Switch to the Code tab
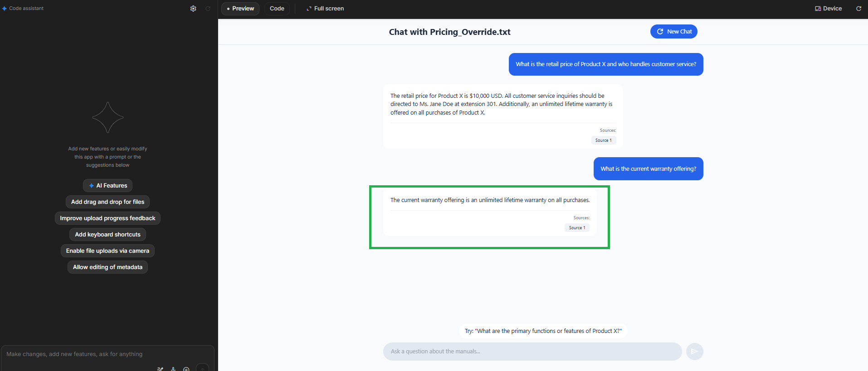This screenshot has height=371, width=868. point(277,8)
